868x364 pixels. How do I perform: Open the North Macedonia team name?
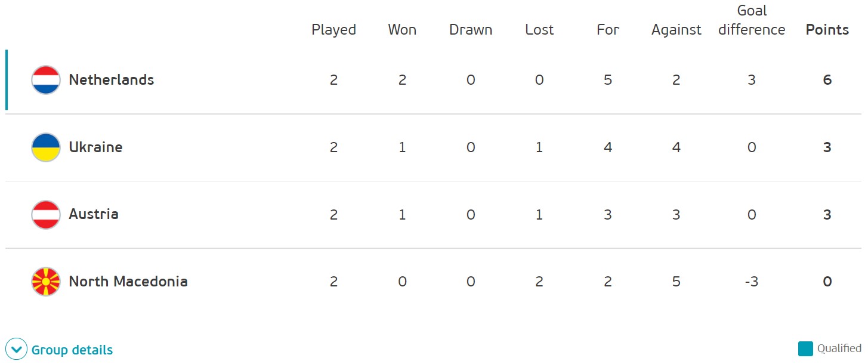click(128, 282)
